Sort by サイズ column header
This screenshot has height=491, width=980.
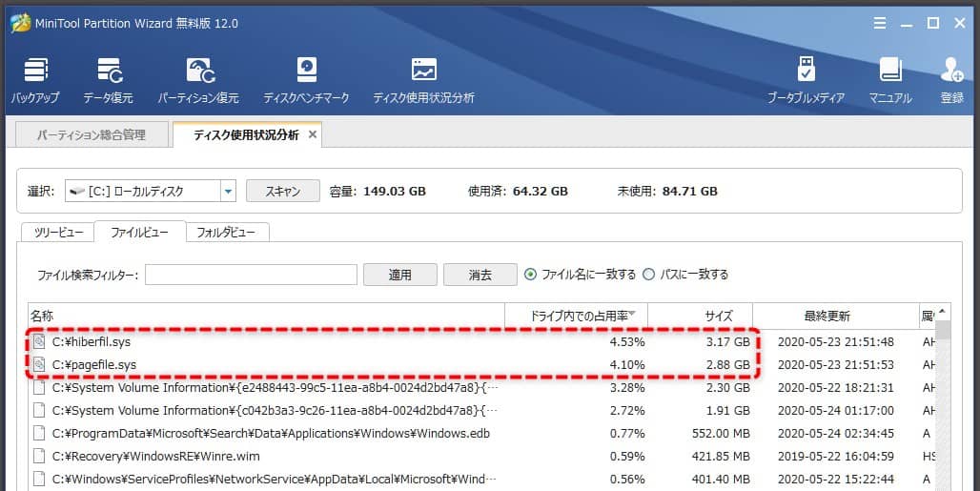[700, 317]
